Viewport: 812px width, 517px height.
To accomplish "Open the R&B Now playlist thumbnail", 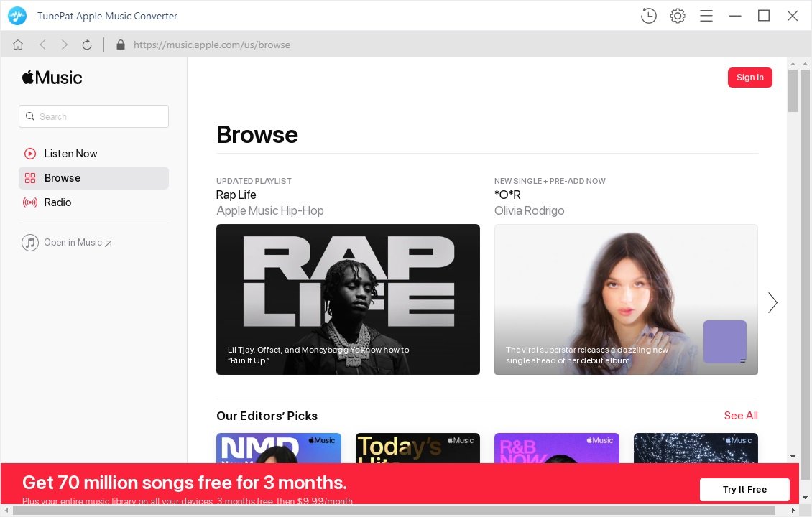I will pos(557,448).
